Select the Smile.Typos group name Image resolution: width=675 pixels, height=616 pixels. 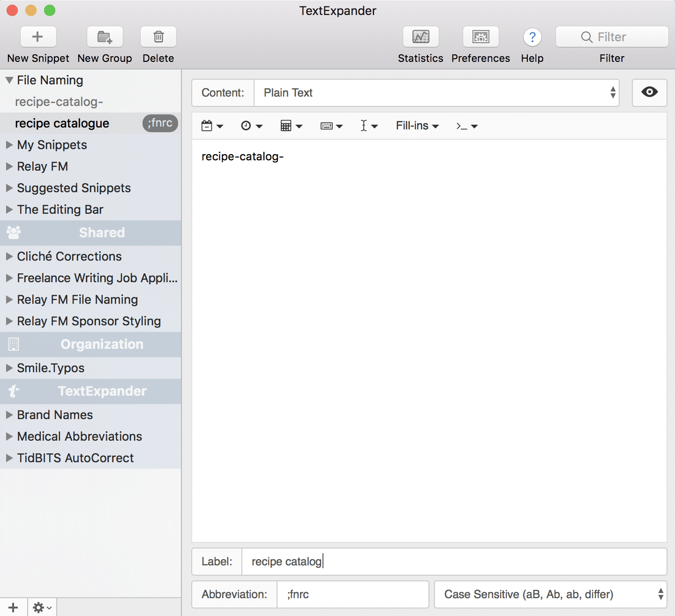tap(51, 368)
